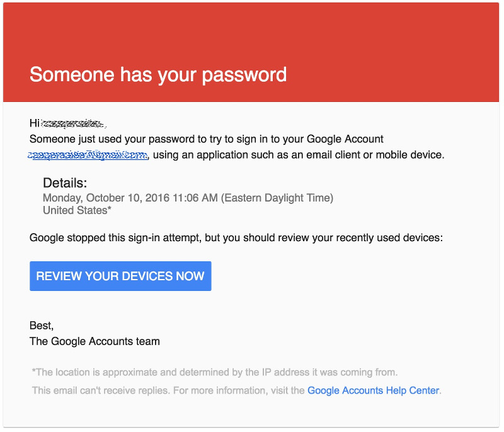Open the Google Accounts Help Center link
The height and width of the screenshot is (432, 504).
point(373,390)
